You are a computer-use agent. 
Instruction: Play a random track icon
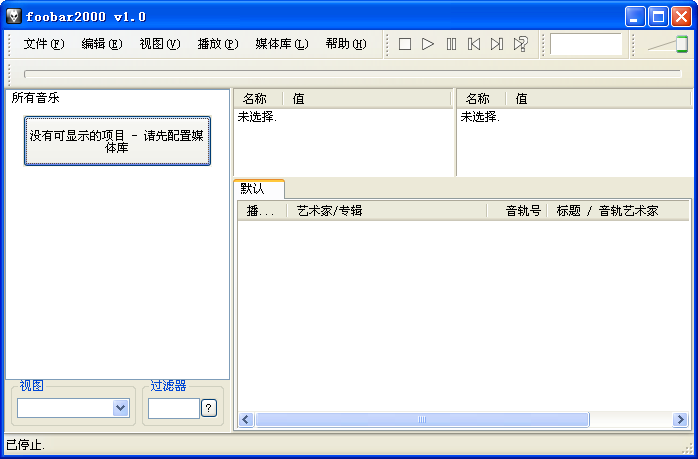520,44
